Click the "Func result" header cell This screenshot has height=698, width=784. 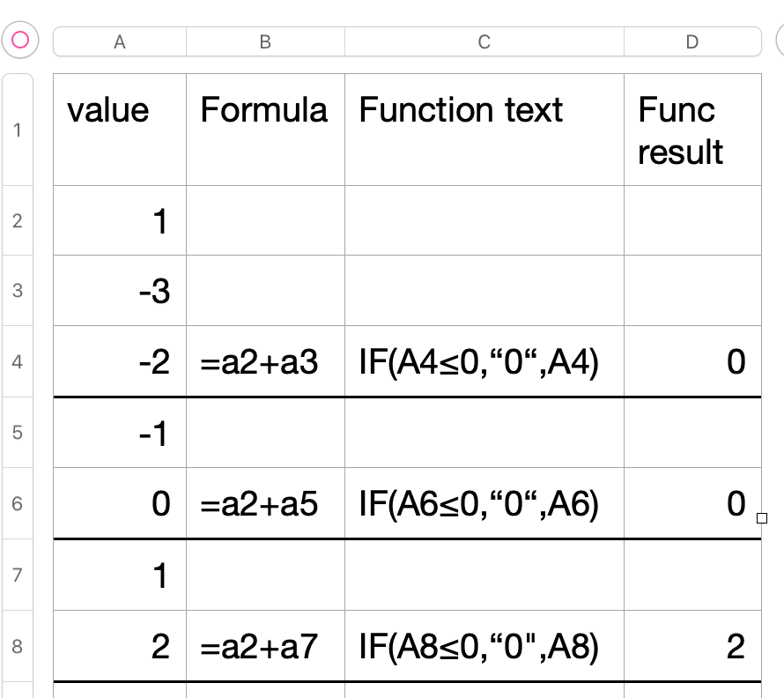click(692, 130)
